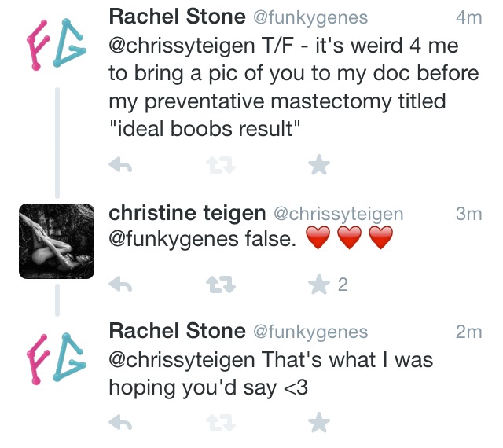Open the 'christine teigen' name link
503x448 pixels.
186,213
